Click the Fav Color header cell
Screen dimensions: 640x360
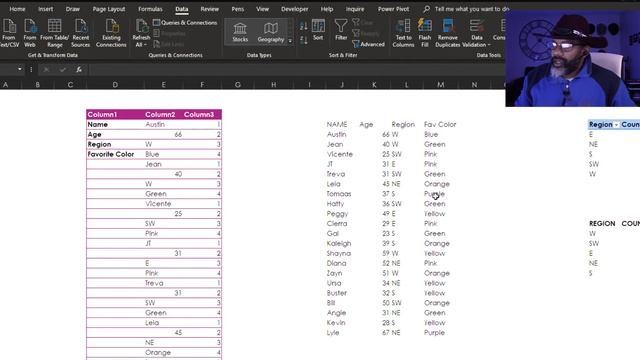pos(440,124)
